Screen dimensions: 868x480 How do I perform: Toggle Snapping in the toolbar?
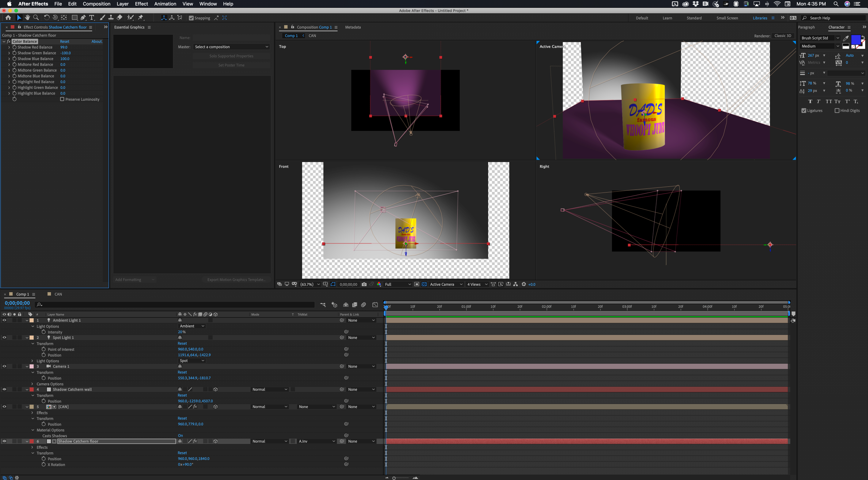[192, 18]
